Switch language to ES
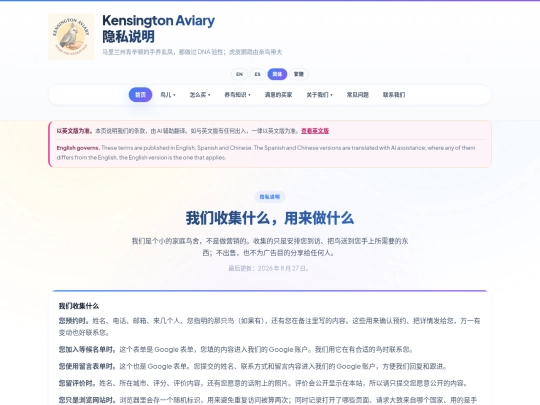The height and width of the screenshot is (405, 540). pyautogui.click(x=257, y=74)
